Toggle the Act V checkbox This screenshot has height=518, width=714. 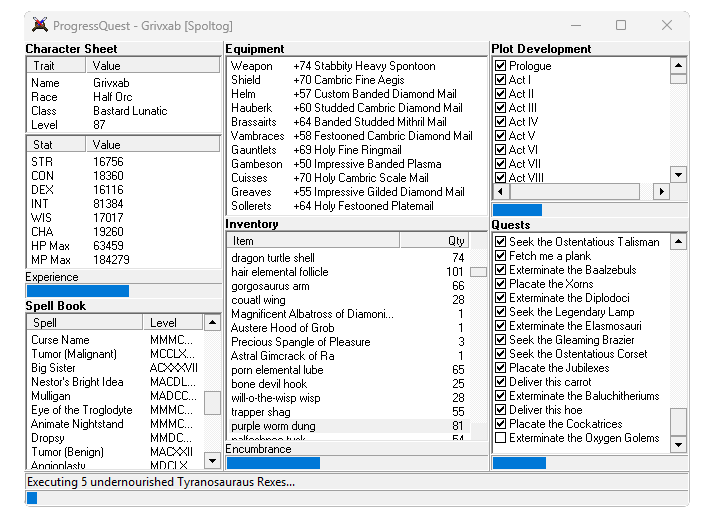[x=502, y=136]
